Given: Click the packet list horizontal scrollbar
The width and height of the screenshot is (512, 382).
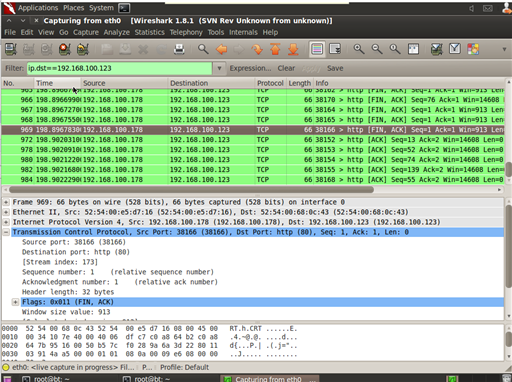Looking at the screenshot, I should click(x=191, y=190).
